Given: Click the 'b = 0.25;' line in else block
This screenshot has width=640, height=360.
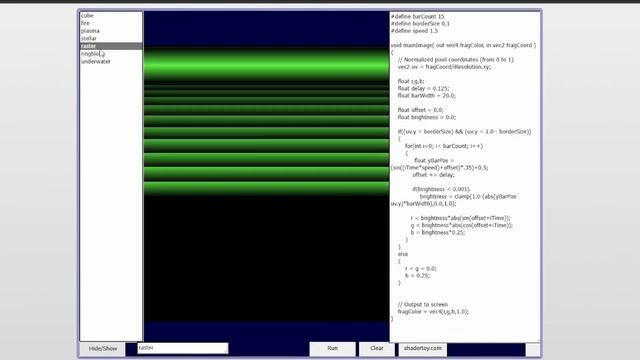Looking at the screenshot, I should (x=417, y=276).
